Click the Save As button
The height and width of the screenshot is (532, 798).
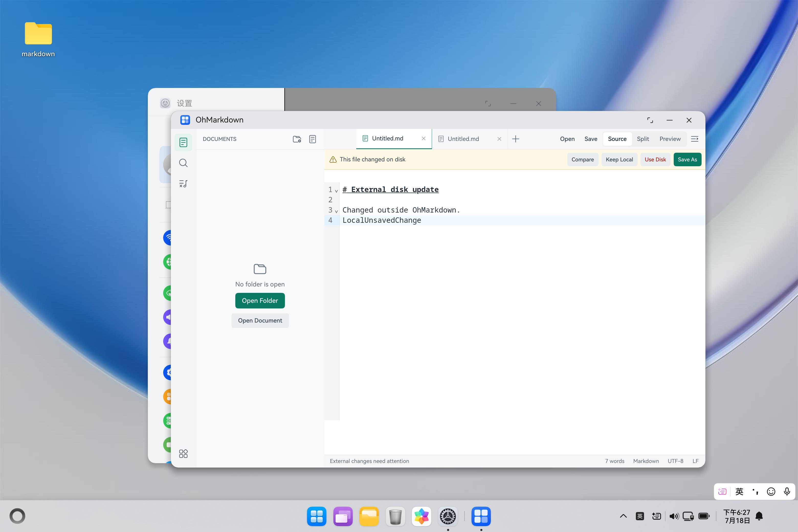click(x=687, y=159)
